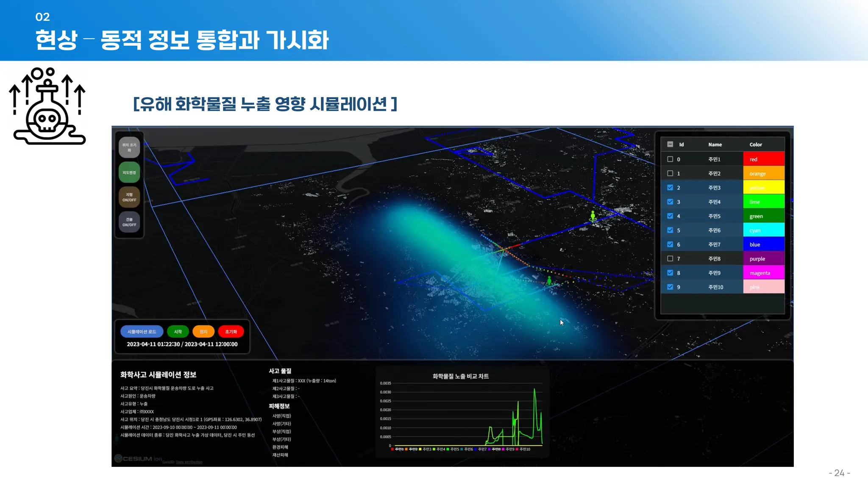Click the lower green resident marker near plume
Image resolution: width=868 pixels, height=488 pixels.
(549, 280)
